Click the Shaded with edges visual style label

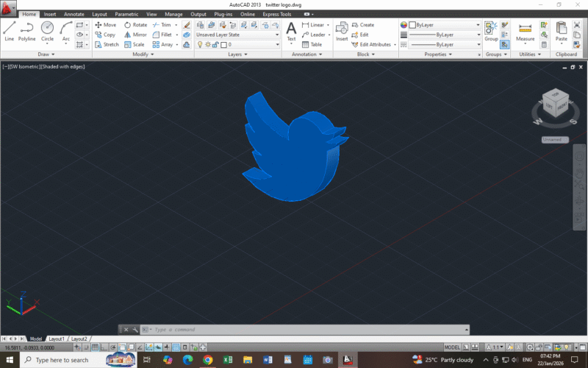pyautogui.click(x=63, y=66)
